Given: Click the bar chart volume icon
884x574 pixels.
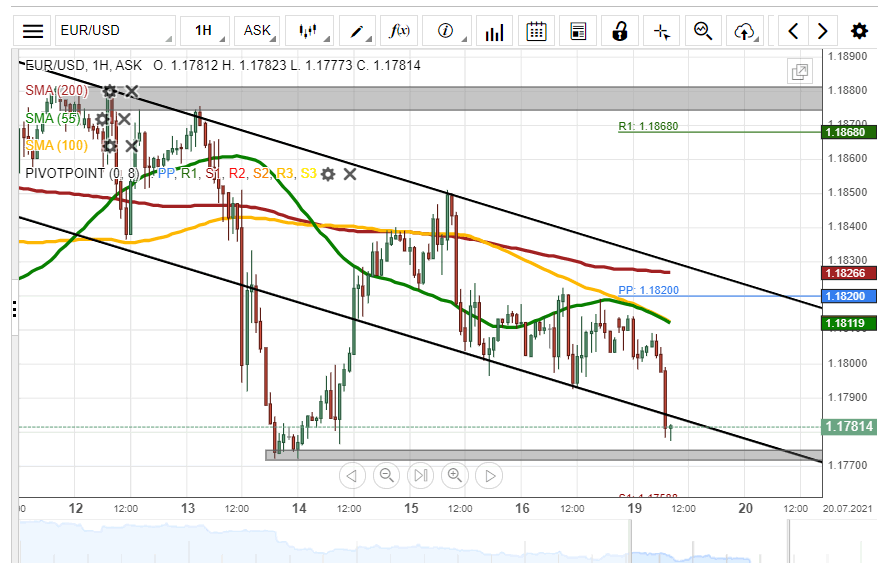Looking at the screenshot, I should point(494,30).
